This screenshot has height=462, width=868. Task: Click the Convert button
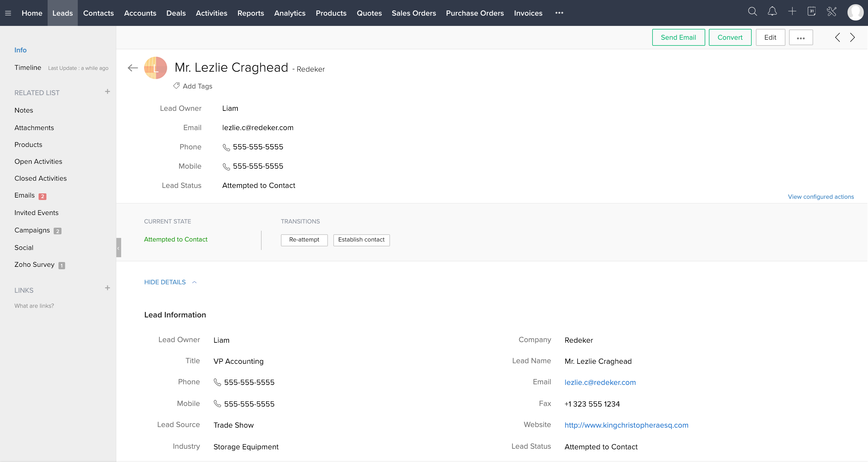coord(729,37)
